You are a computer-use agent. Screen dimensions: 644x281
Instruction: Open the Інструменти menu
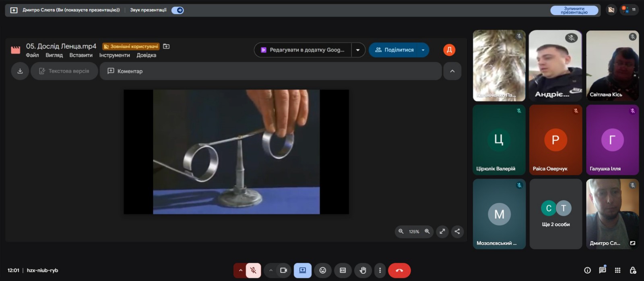tap(114, 55)
